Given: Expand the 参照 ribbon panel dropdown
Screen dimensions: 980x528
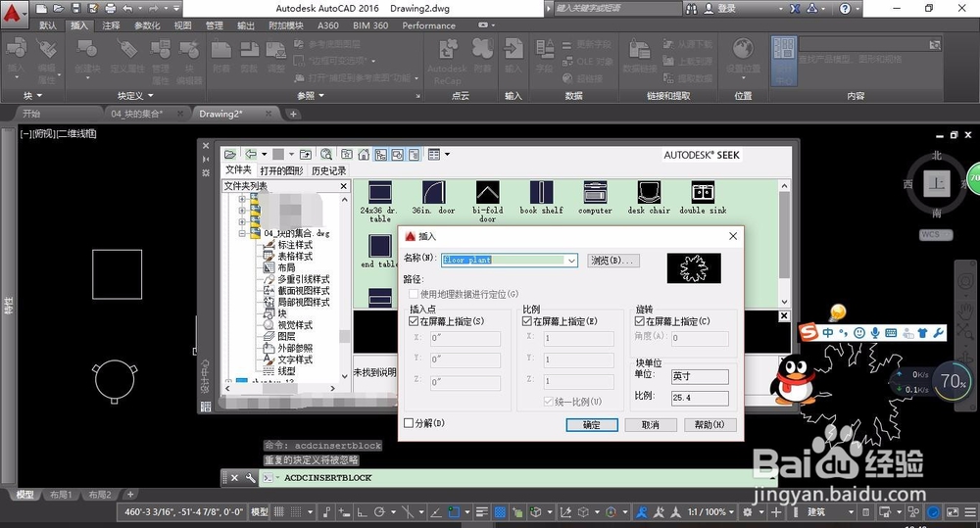Looking at the screenshot, I should tap(311, 96).
